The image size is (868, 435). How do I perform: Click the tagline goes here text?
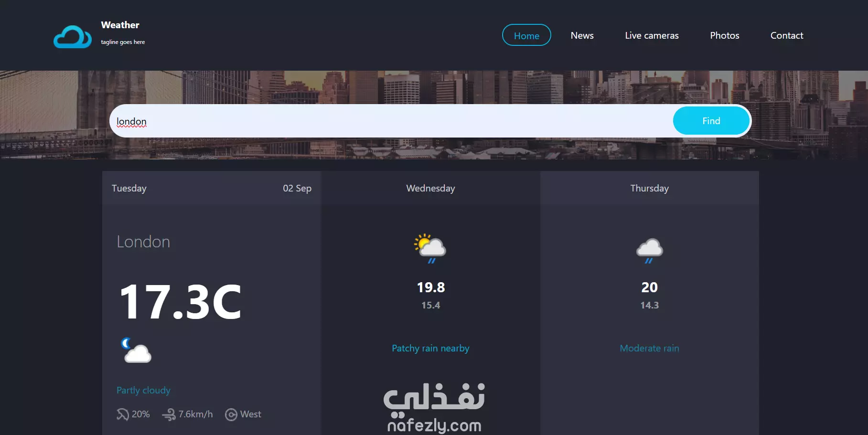click(x=123, y=42)
